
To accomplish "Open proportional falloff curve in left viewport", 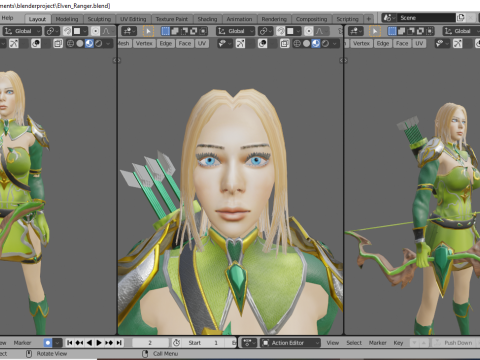I will 107,31.
